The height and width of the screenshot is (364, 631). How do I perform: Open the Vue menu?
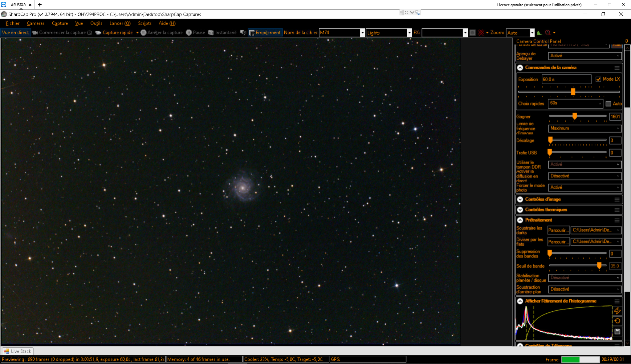(x=79, y=23)
